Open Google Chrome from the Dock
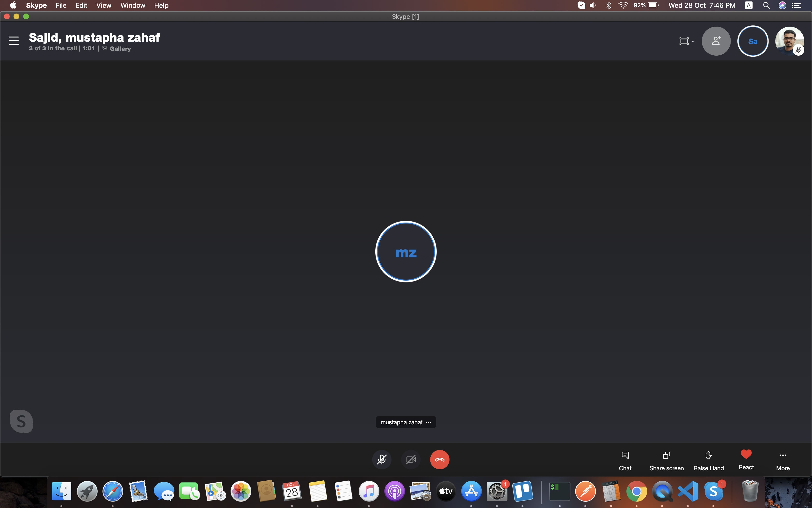The image size is (812, 508). coord(637,491)
